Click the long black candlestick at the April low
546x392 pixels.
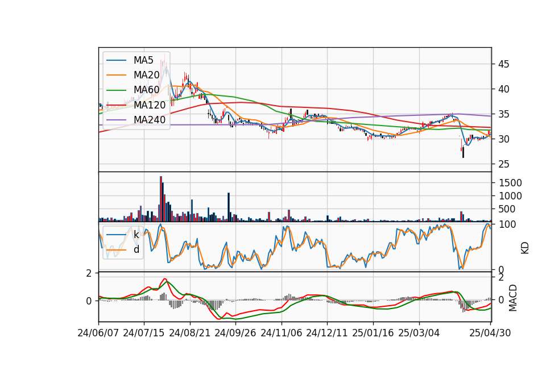coord(463,152)
